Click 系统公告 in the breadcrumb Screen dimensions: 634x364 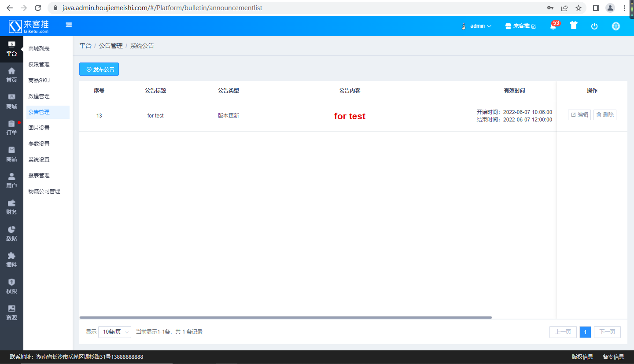click(142, 46)
